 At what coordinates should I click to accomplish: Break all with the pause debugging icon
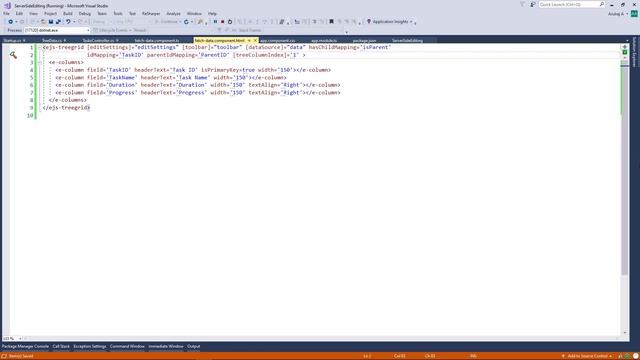[x=215, y=22]
